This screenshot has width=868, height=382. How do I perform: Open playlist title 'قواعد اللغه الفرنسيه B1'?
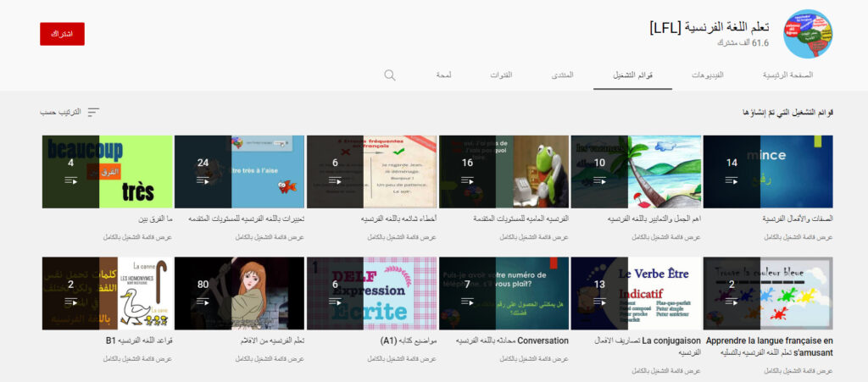pos(139,341)
